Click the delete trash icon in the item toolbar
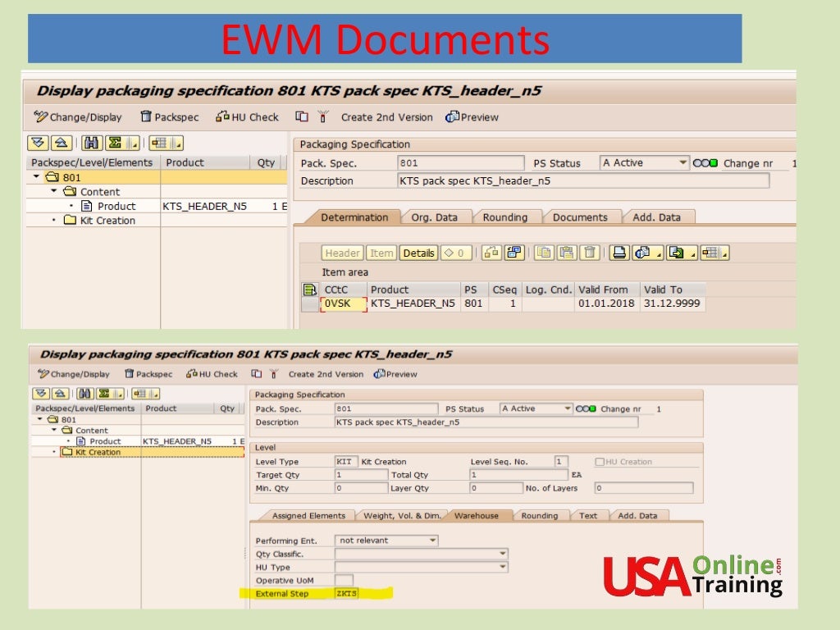Image resolution: width=840 pixels, height=630 pixels. [589, 253]
